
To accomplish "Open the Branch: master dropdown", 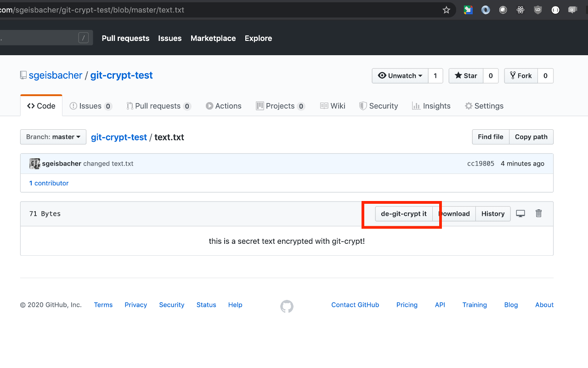I will 53,137.
